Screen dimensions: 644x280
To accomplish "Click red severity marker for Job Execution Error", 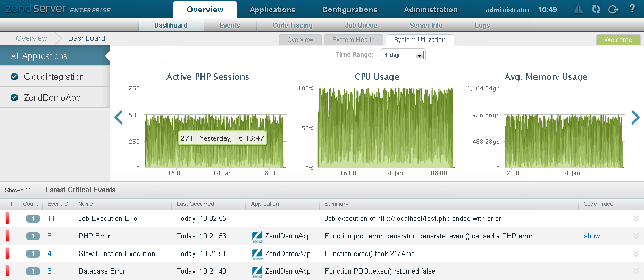I will [x=7, y=218].
